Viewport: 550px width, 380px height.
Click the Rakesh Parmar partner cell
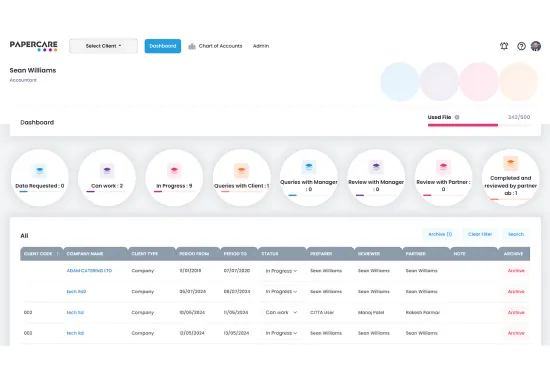423,312
